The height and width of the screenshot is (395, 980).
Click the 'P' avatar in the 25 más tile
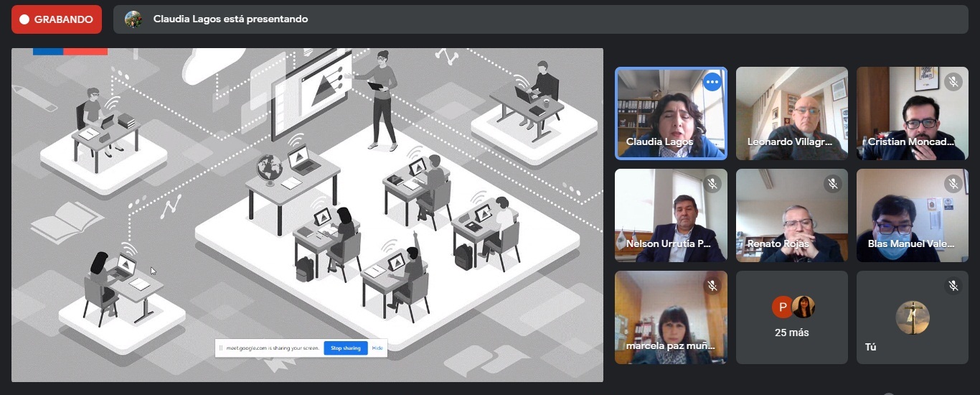pyautogui.click(x=782, y=307)
